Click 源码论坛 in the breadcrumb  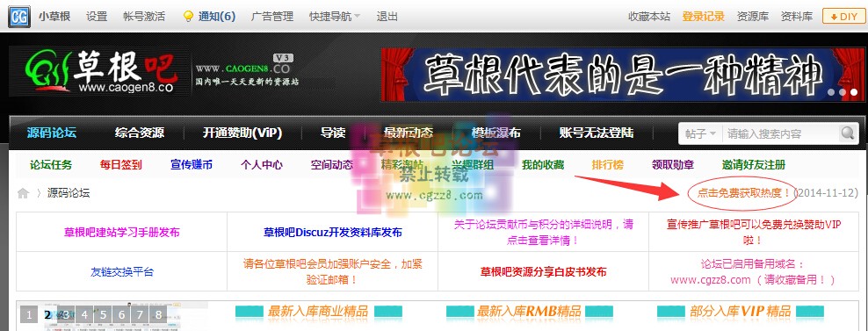tap(69, 193)
